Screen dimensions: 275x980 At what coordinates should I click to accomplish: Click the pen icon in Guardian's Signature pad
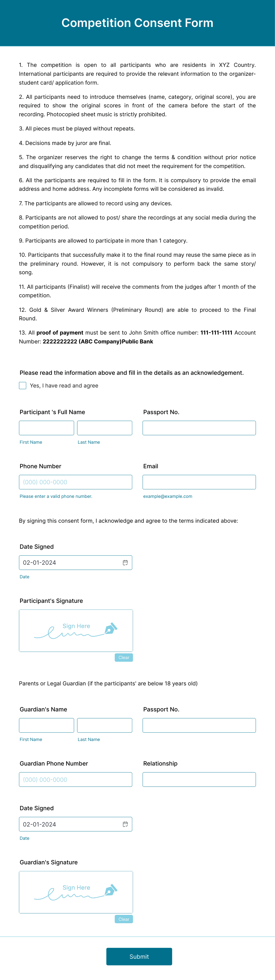click(x=111, y=890)
